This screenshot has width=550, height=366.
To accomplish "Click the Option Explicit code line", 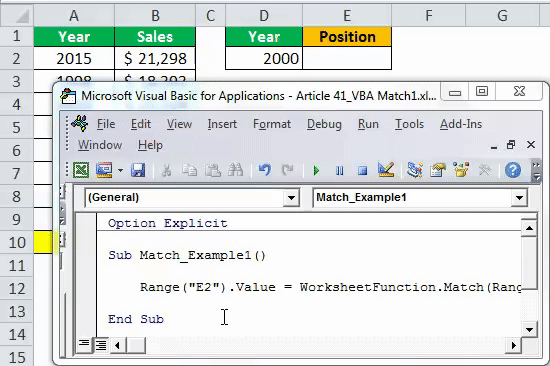I will [168, 223].
